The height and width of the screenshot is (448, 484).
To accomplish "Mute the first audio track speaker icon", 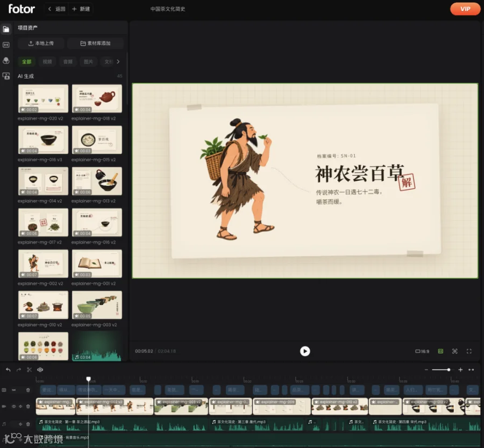I will coord(20,424).
